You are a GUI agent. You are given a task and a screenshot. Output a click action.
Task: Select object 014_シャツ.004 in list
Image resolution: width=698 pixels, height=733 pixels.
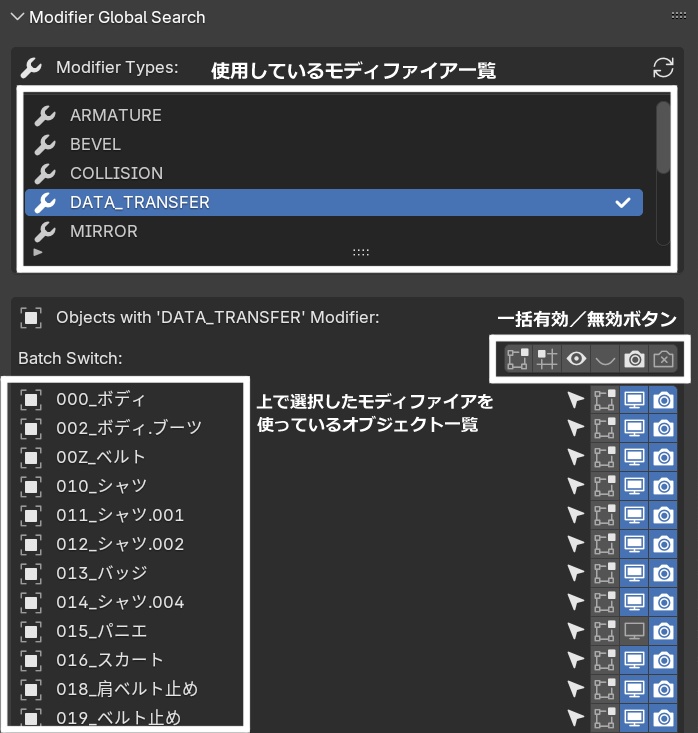(x=120, y=603)
